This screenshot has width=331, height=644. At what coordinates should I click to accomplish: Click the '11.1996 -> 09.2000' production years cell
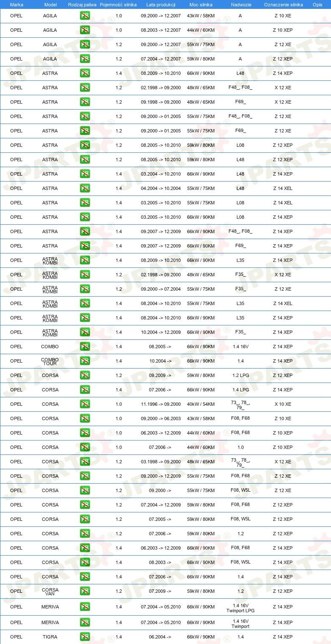click(x=161, y=404)
